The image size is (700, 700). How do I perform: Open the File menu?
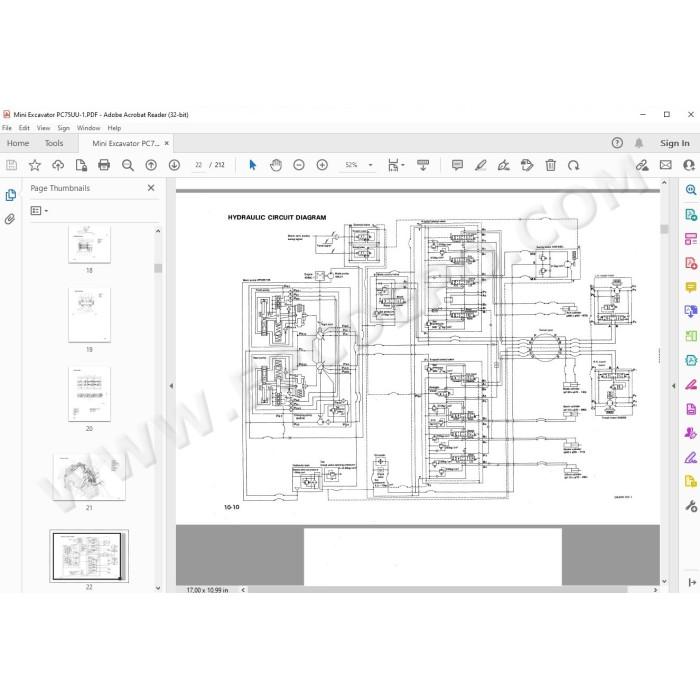click(7, 128)
